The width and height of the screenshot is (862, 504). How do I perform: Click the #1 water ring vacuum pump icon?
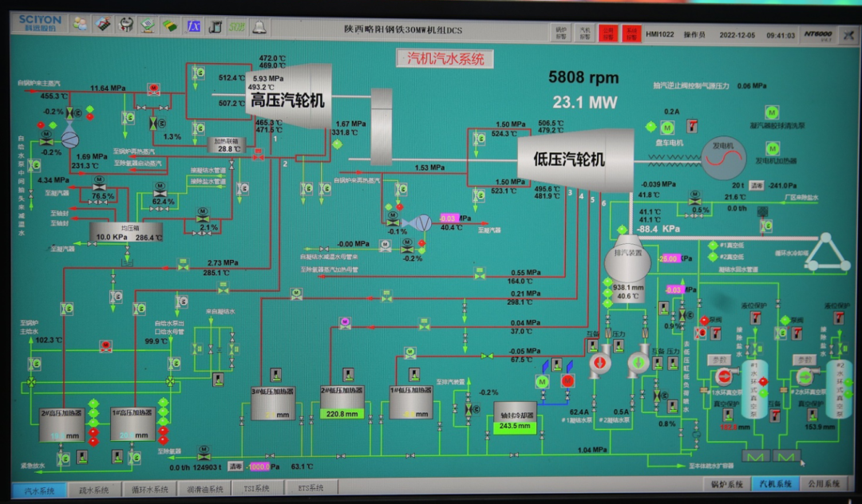[724, 377]
